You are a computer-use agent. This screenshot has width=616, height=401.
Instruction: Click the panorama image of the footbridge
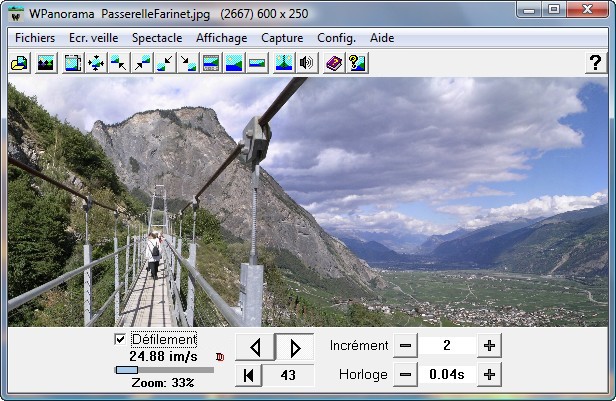(308, 202)
